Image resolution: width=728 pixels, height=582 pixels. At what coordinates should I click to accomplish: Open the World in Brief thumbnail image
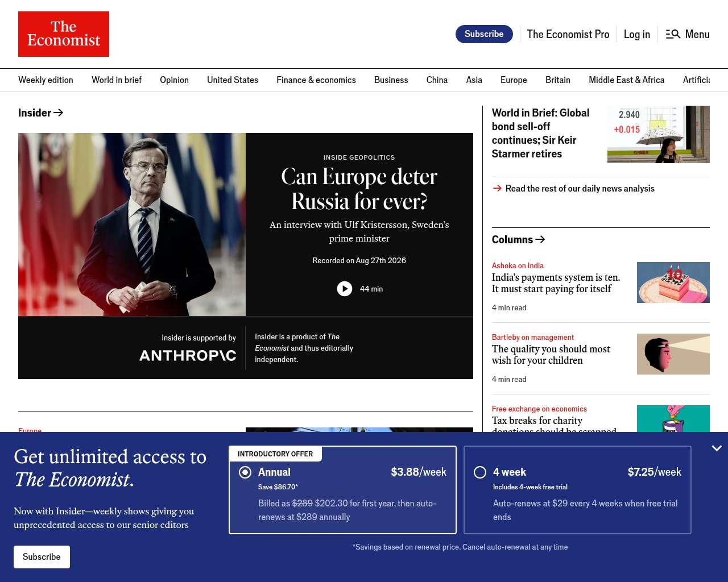pyautogui.click(x=659, y=134)
